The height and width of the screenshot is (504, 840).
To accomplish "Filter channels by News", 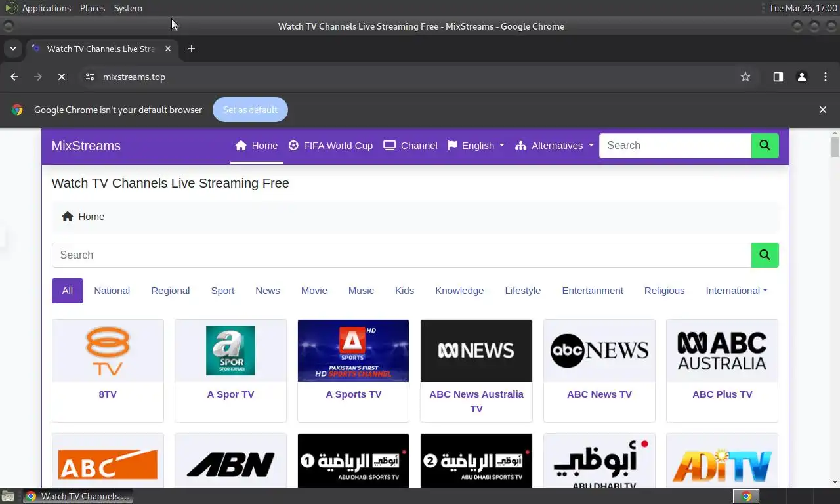I will pyautogui.click(x=268, y=291).
